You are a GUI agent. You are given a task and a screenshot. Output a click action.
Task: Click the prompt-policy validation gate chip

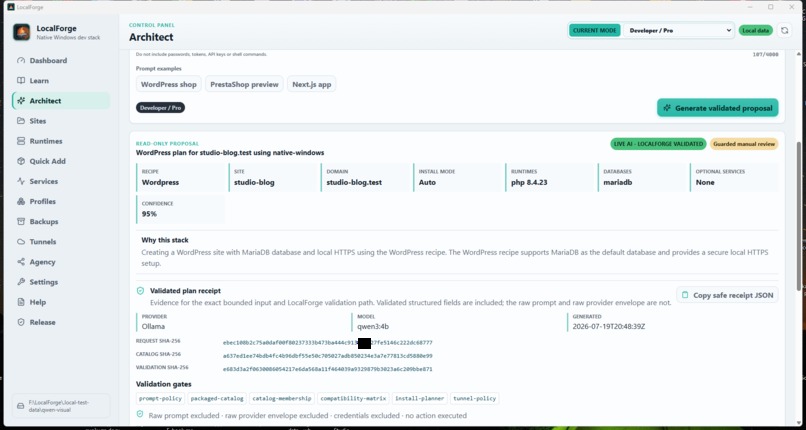pos(160,398)
